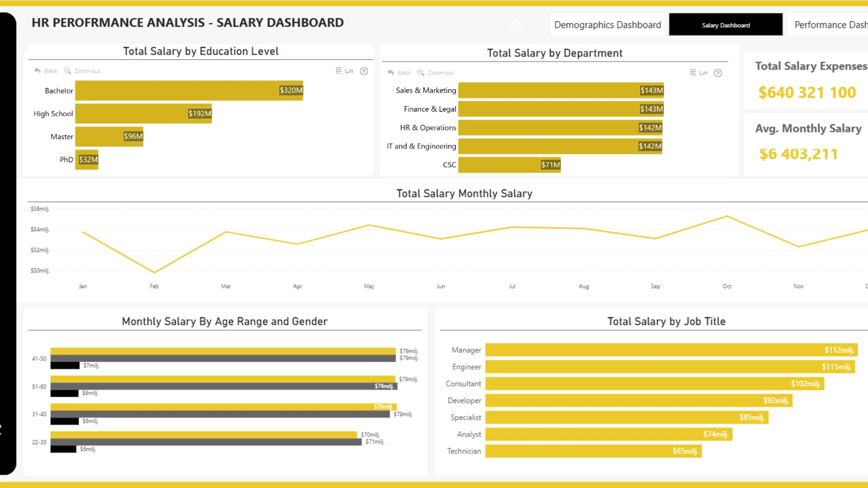The width and height of the screenshot is (868, 488).
Task: Open help icon in Department chart
Action: pyautogui.click(x=718, y=73)
